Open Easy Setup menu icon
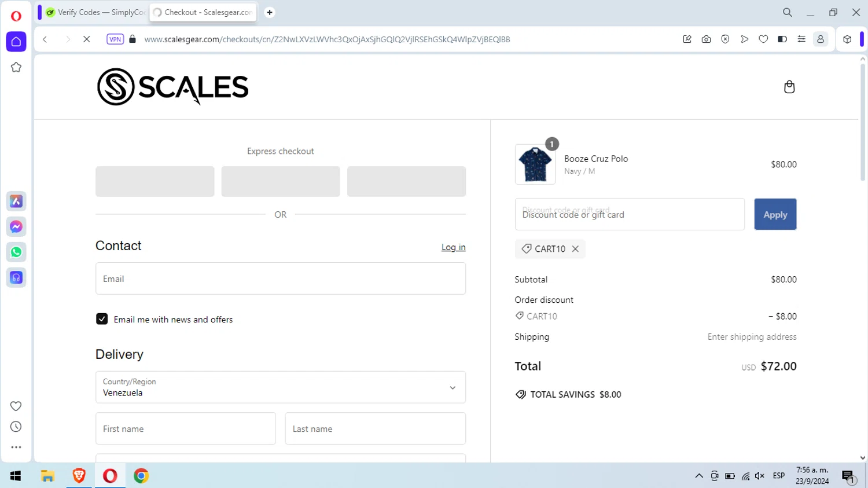 tap(801, 39)
